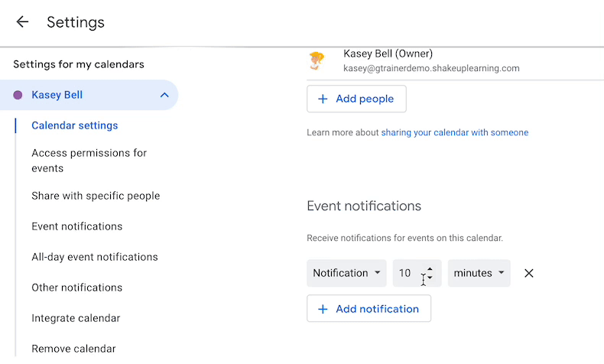Remove the 10 minutes notification

(528, 273)
